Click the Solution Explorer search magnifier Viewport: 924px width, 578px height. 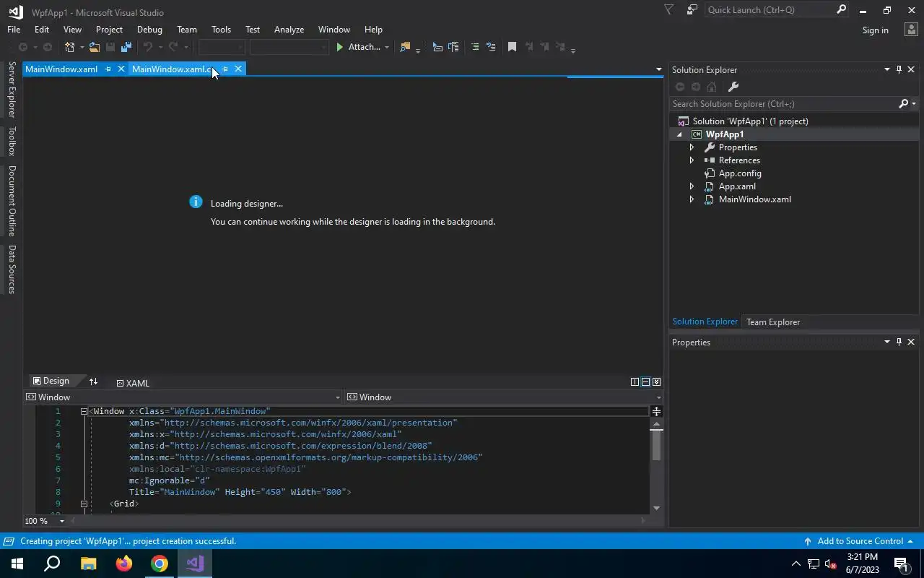click(903, 104)
